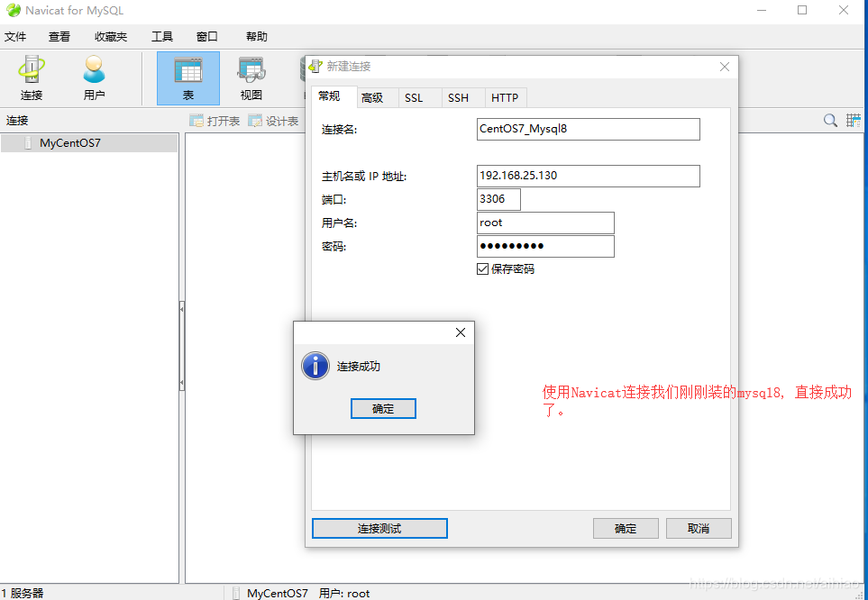The image size is (868, 600).
Task: Click 确定 at the bottom of 新建连接
Action: coord(626,529)
